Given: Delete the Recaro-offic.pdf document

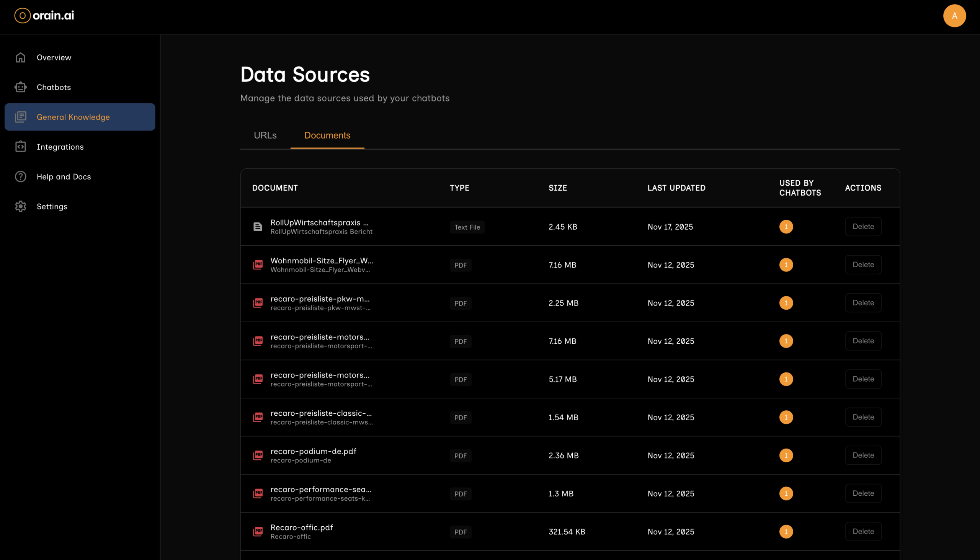Looking at the screenshot, I should (x=863, y=532).
